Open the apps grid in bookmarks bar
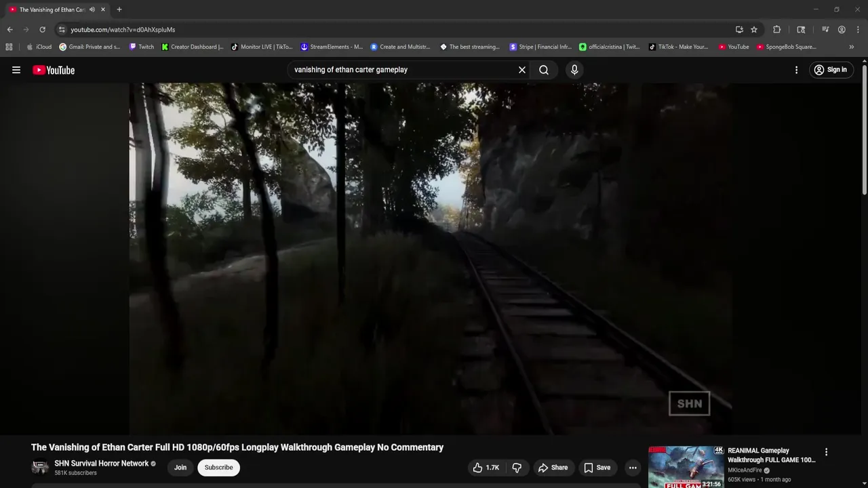 (9, 47)
